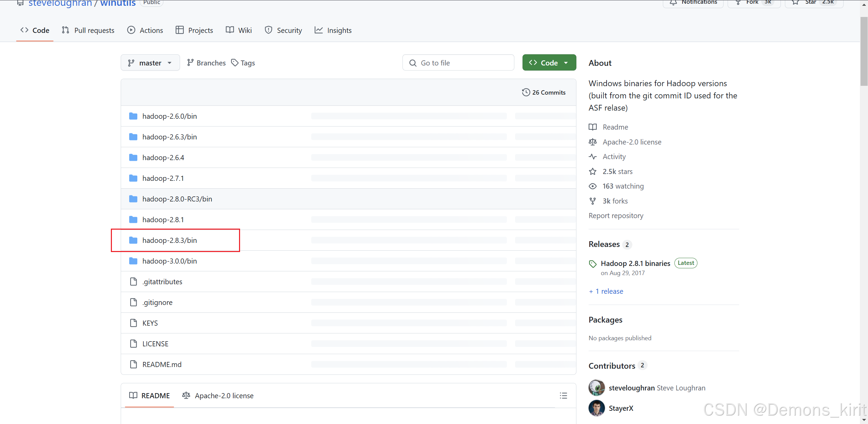Open the master branch dropdown
868x424 pixels.
150,63
